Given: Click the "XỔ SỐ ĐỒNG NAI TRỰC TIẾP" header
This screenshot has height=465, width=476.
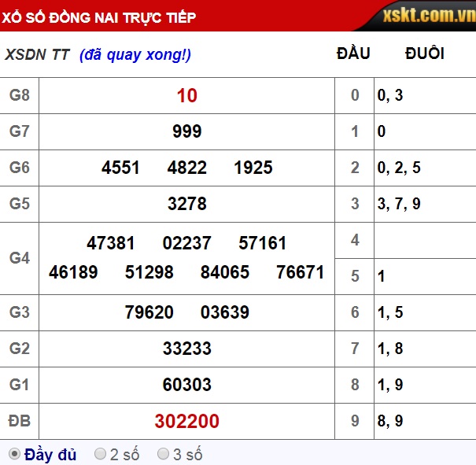Looking at the screenshot, I should tap(99, 17).
